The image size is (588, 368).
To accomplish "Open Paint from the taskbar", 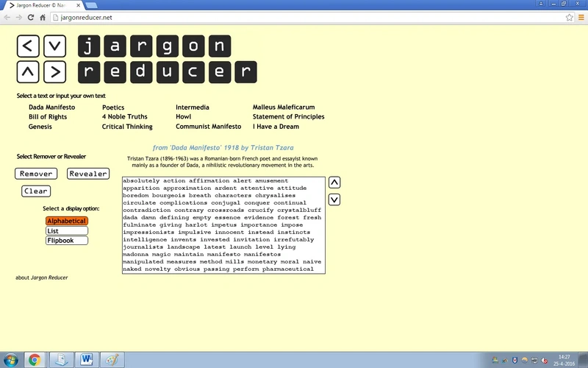I will pos(112,360).
